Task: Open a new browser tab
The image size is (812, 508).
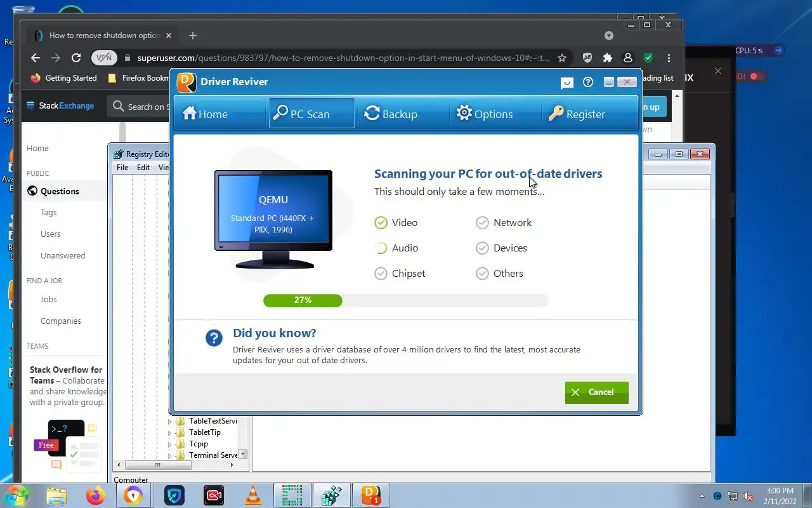Action: [193, 36]
